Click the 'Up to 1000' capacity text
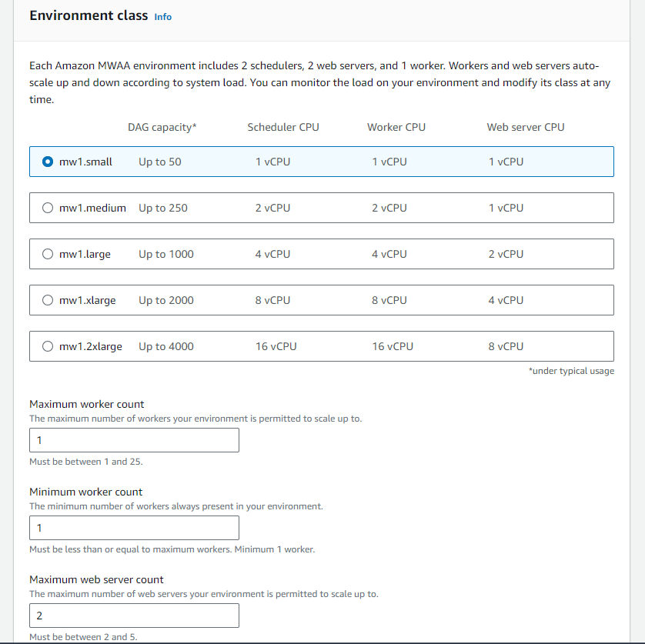This screenshot has height=644, width=645. (165, 254)
